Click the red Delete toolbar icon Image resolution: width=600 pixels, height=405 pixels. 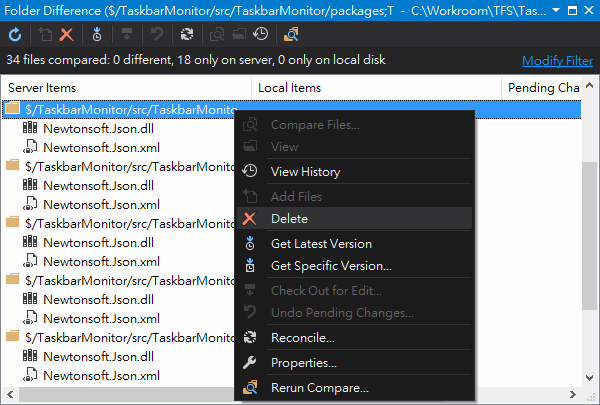click(67, 34)
